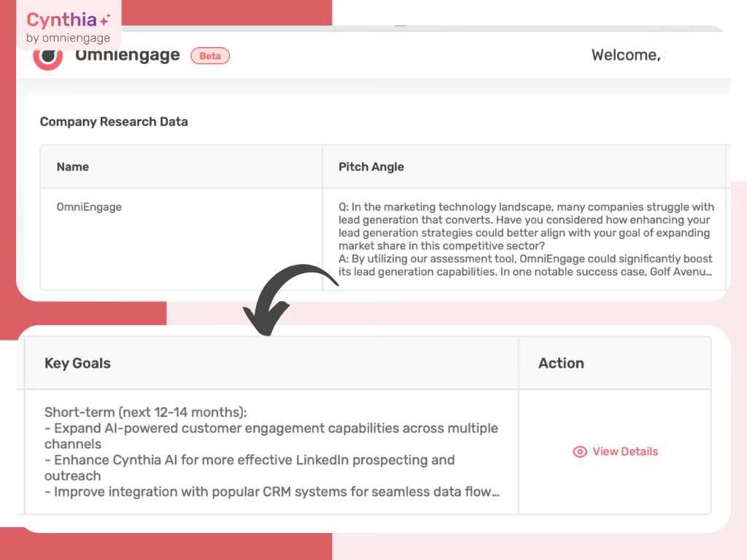Click the pitch angle answer starting with A:

click(525, 265)
